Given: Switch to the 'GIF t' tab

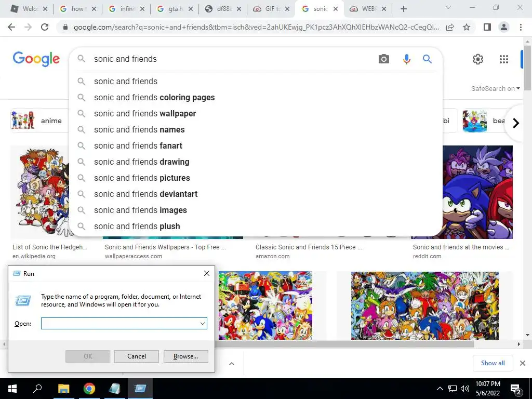Looking at the screenshot, I should [x=272, y=9].
